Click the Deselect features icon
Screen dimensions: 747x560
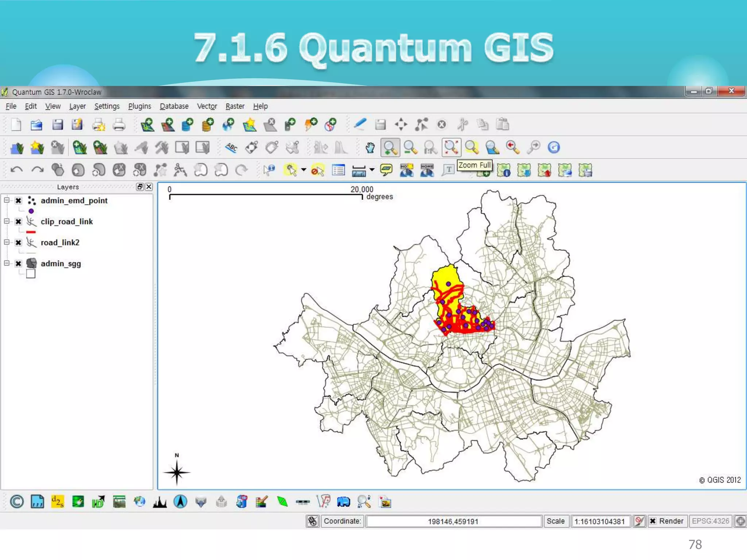(318, 170)
